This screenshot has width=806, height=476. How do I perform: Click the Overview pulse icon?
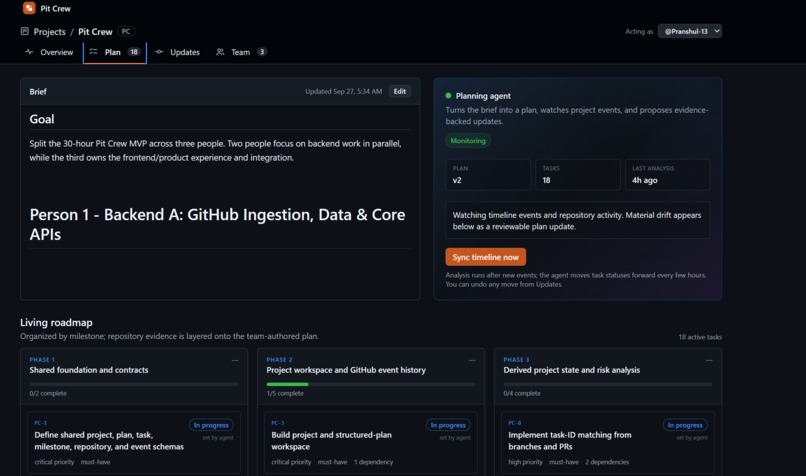point(29,52)
